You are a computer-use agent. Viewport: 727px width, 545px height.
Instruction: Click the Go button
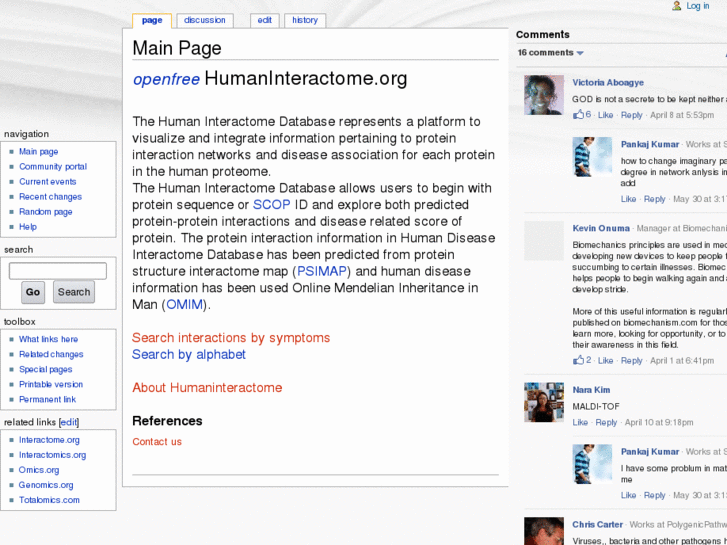coord(33,292)
